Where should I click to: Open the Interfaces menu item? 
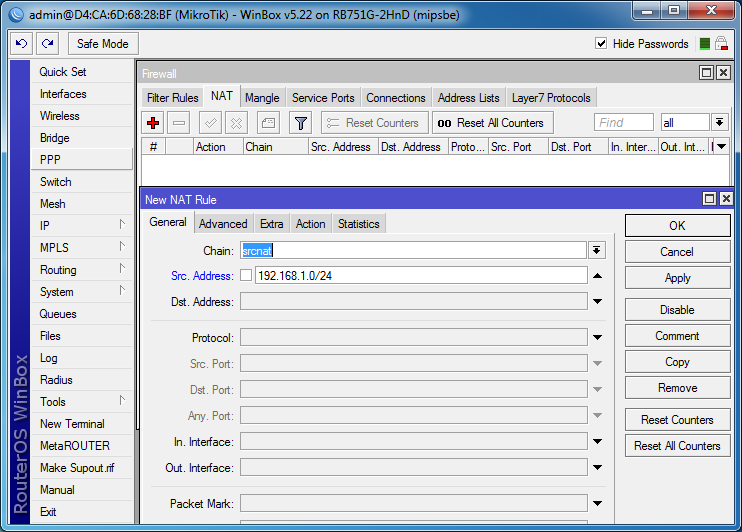pos(82,94)
